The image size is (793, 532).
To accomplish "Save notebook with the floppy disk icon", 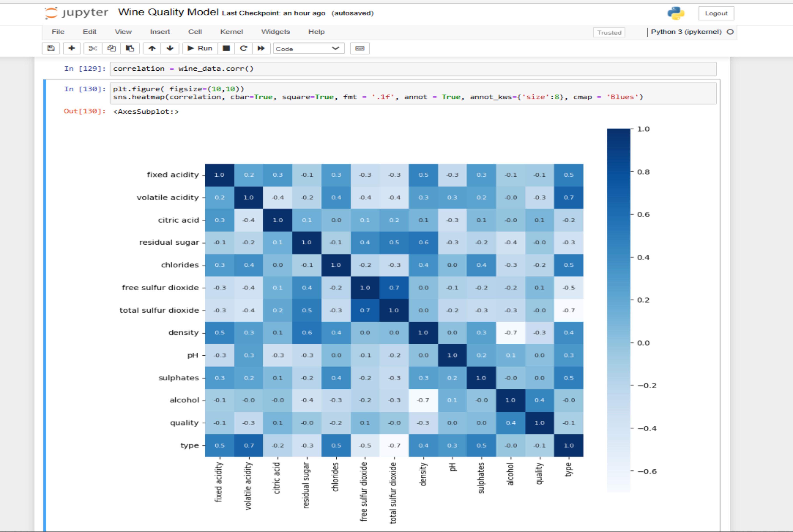I will [51, 49].
